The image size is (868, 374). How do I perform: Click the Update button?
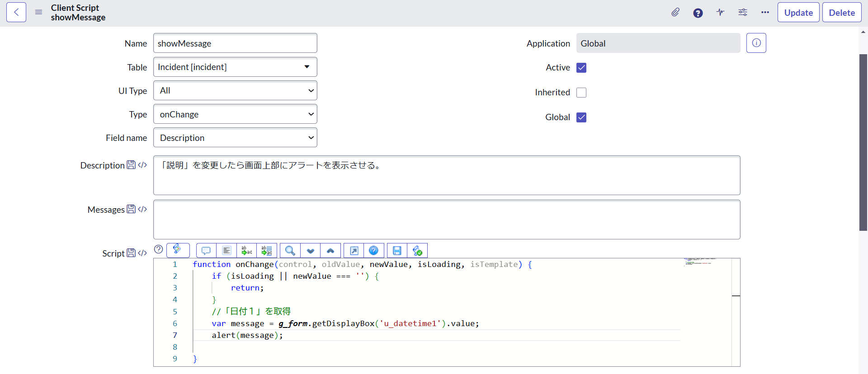coord(798,13)
